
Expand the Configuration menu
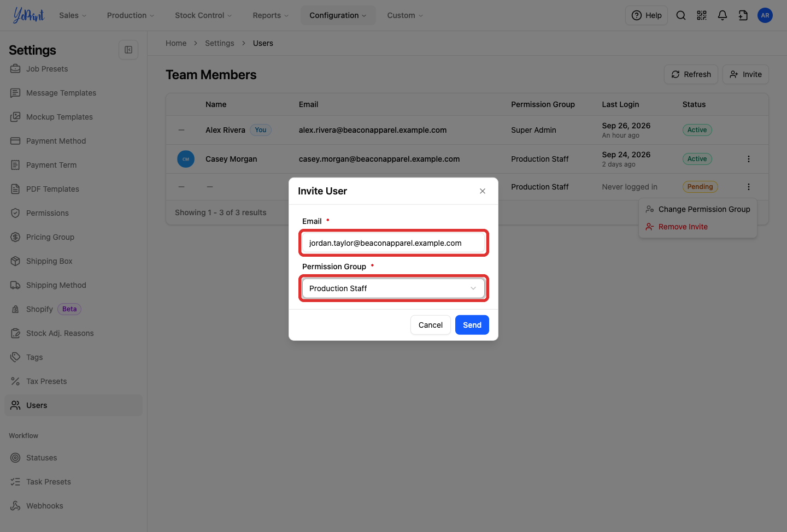click(338, 15)
